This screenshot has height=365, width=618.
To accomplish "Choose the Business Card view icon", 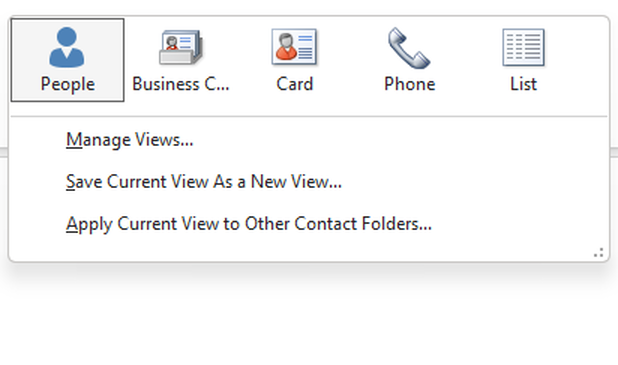I will 181,47.
